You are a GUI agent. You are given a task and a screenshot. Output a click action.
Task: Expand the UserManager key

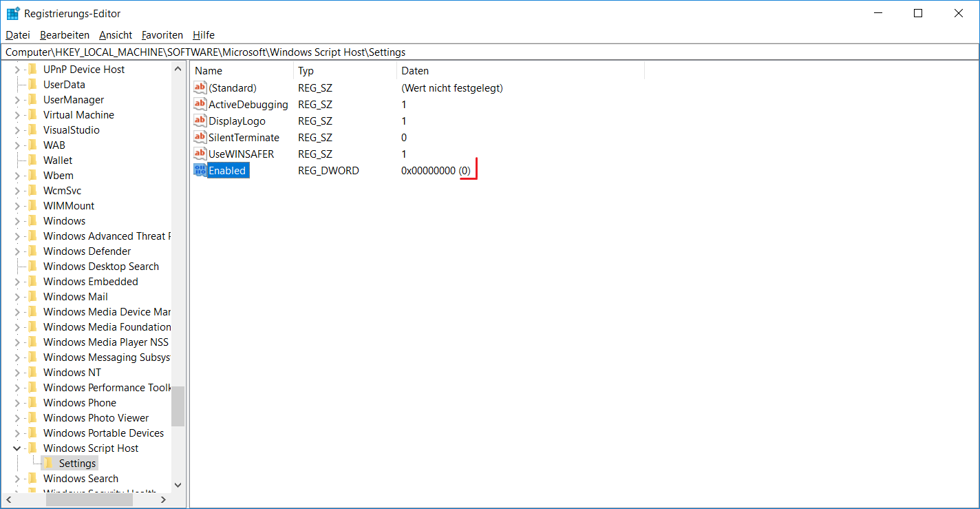point(17,99)
